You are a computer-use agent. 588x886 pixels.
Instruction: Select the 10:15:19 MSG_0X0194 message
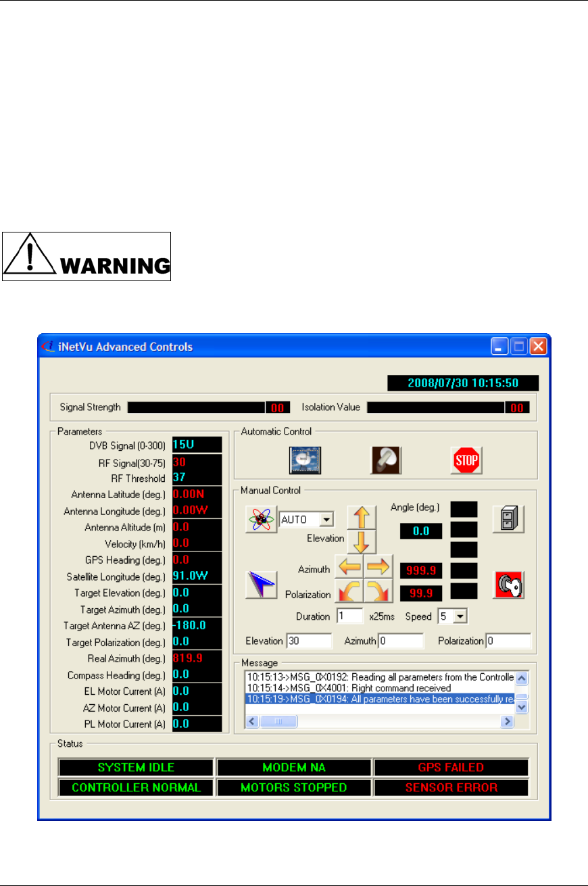[380, 699]
